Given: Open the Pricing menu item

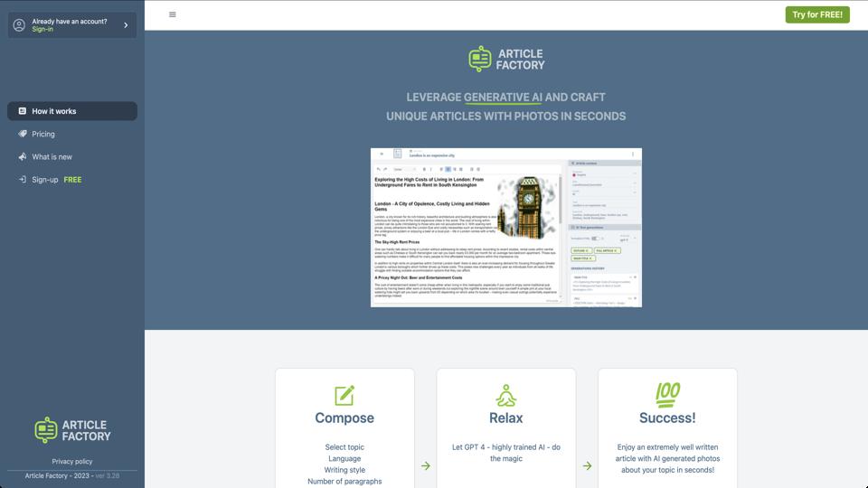Looking at the screenshot, I should click(43, 134).
